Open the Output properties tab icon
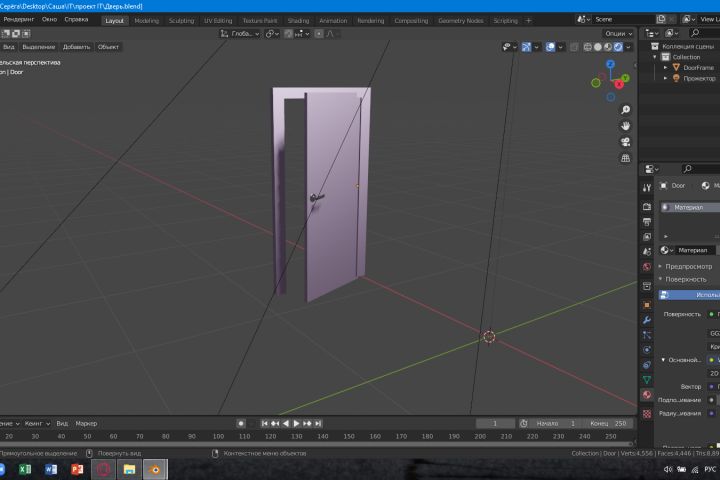 647,222
